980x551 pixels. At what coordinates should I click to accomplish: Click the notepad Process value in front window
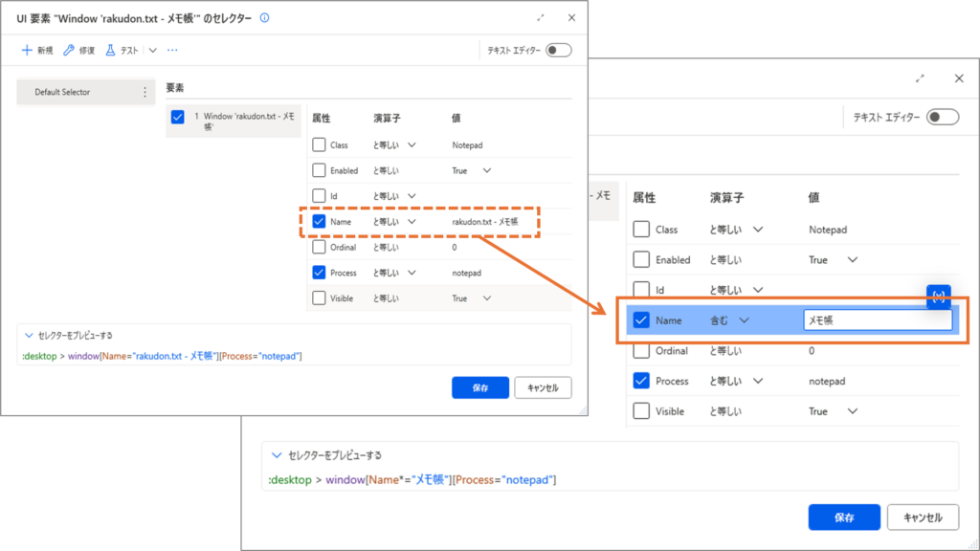click(827, 381)
